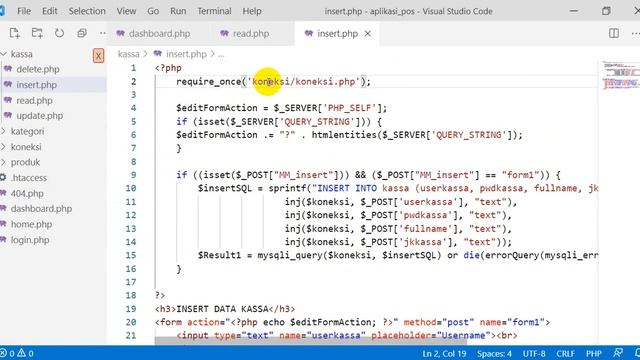Close the insert.php tab
640x360 pixels.
[x=368, y=33]
